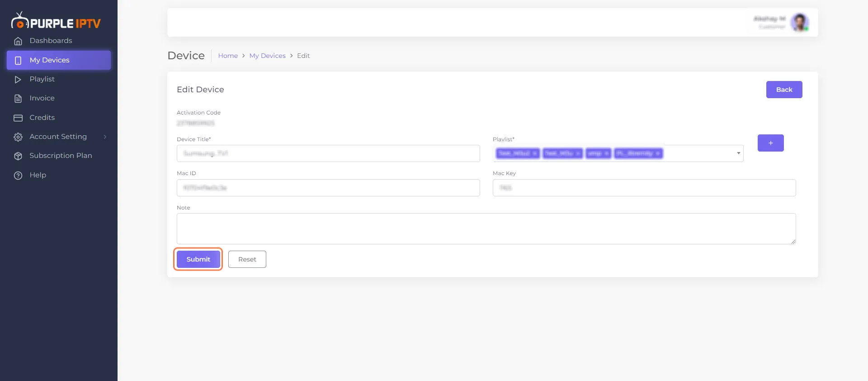This screenshot has width=868, height=381.
Task: Follow the My Devices breadcrumb link
Action: [268, 56]
